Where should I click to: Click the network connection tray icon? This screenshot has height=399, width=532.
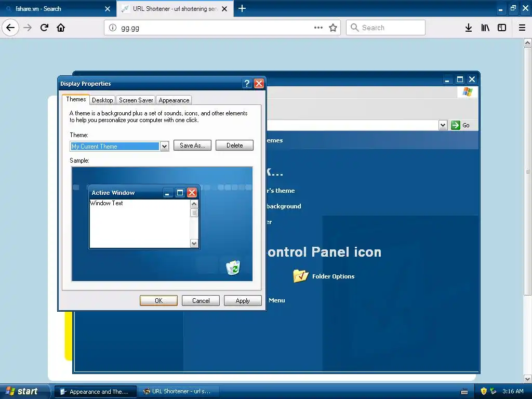pyautogui.click(x=494, y=391)
